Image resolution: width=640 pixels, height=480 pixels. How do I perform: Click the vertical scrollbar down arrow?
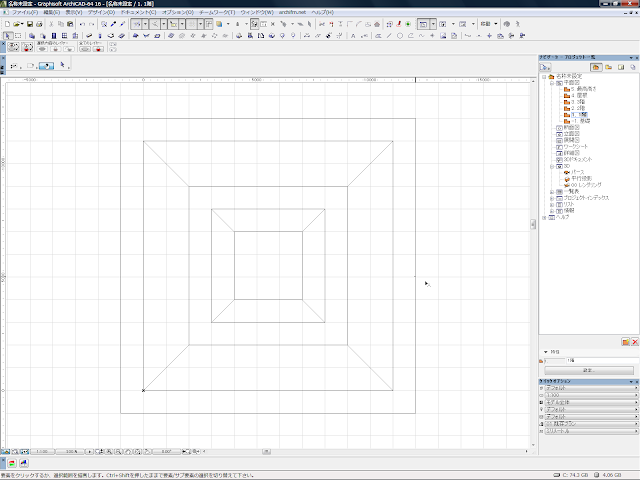[533, 445]
